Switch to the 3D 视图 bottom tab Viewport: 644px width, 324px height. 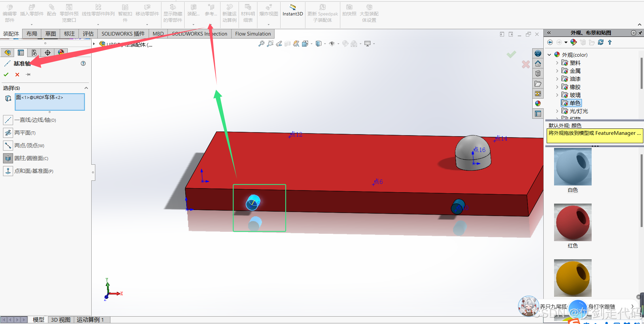pos(61,320)
